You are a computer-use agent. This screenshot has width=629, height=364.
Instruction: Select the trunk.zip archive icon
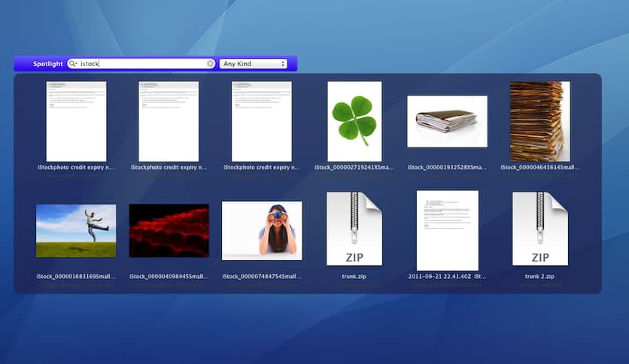(x=354, y=229)
